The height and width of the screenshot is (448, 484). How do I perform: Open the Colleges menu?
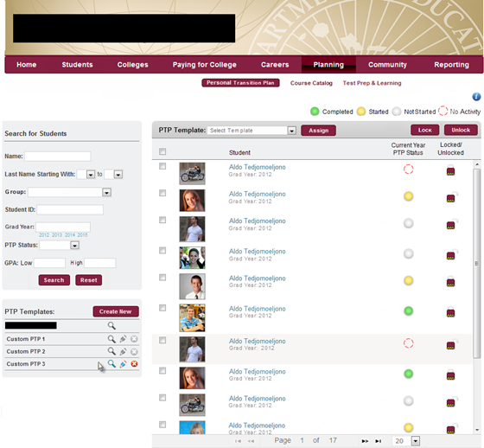coord(133,65)
